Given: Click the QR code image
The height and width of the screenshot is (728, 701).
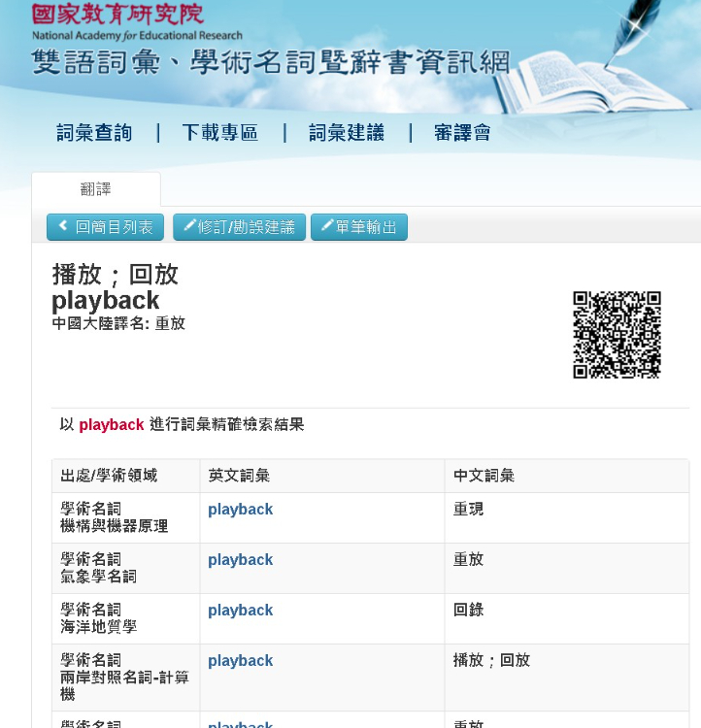Looking at the screenshot, I should pos(617,335).
